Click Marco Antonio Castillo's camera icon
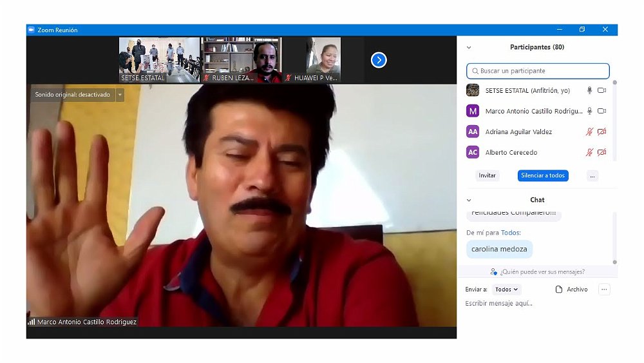644x363 pixels. [601, 112]
